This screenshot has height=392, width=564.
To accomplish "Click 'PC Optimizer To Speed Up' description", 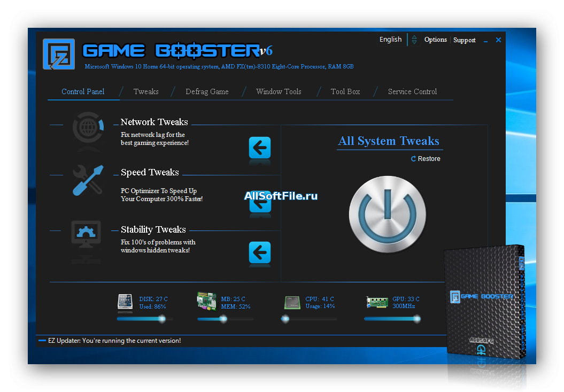I will click(x=161, y=195).
